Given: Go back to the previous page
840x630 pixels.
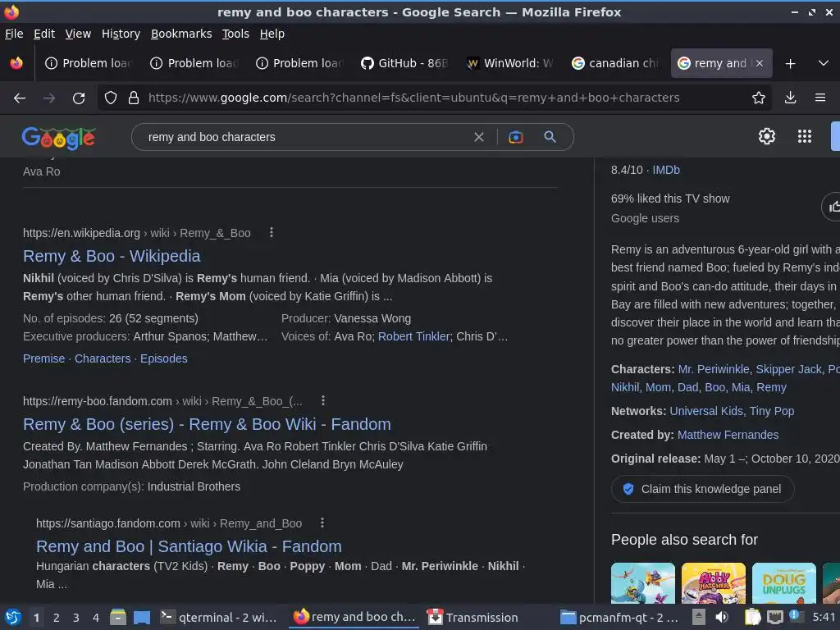Looking at the screenshot, I should [x=20, y=98].
